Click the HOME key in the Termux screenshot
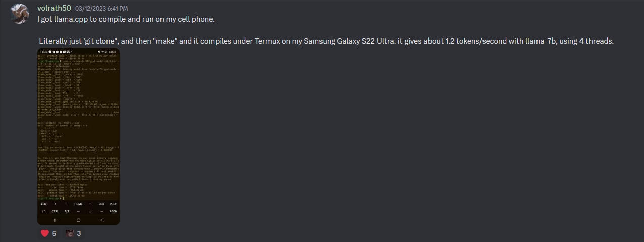 78,204
